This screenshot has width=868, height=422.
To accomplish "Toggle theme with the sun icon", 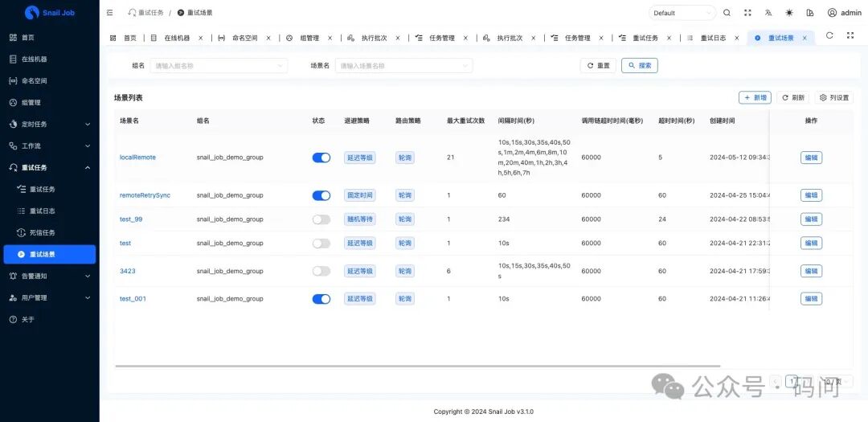I will click(x=789, y=13).
